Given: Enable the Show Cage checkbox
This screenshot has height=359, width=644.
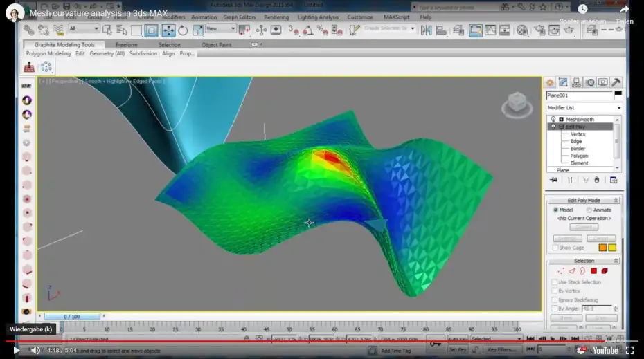Looking at the screenshot, I should pos(555,248).
